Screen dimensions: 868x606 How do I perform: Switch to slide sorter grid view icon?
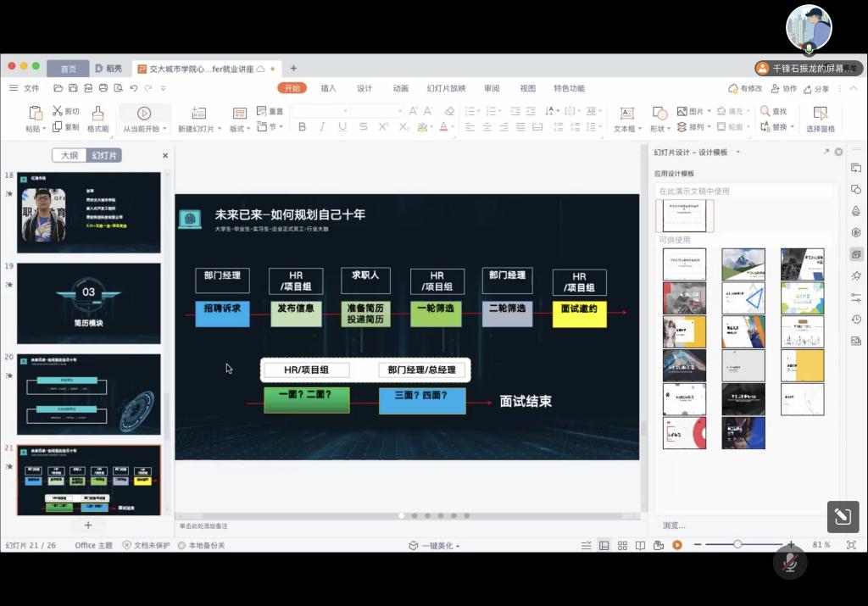pyautogui.click(x=622, y=545)
